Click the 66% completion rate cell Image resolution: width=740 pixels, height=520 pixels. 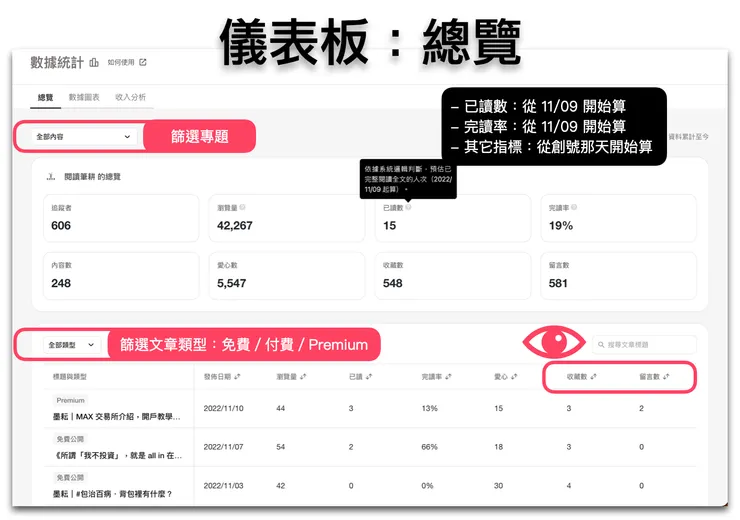pyautogui.click(x=429, y=447)
